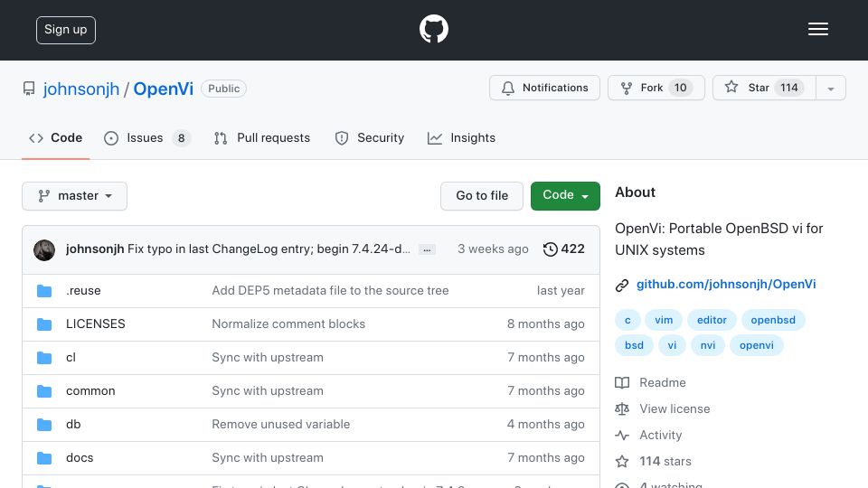Open the Normalize comment blocks commit

[x=288, y=324]
